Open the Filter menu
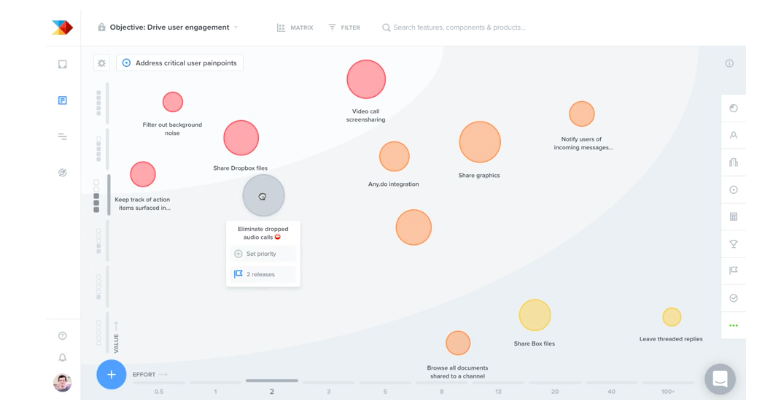This screenshot has width=770, height=400. click(x=344, y=27)
